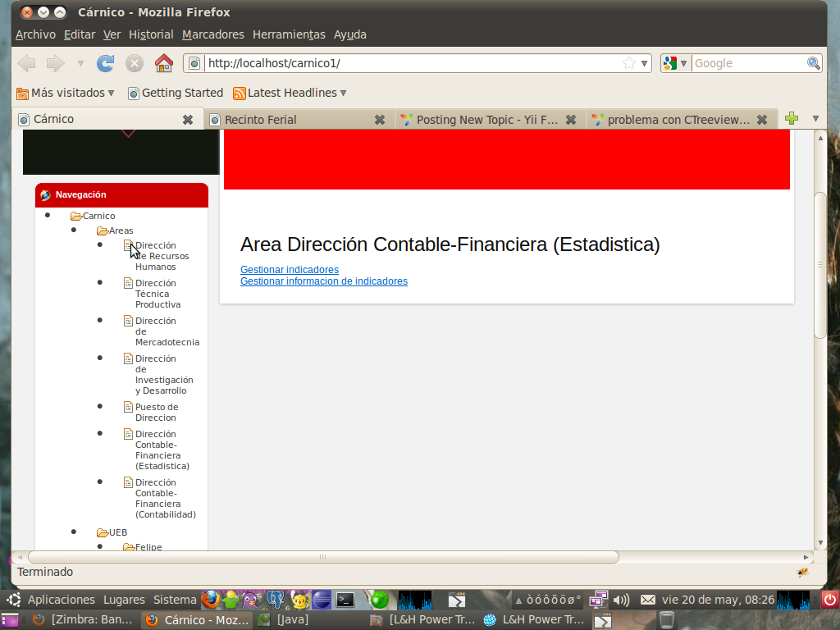Open the Trash icon in the bottom panel
The height and width of the screenshot is (630, 840).
(667, 619)
